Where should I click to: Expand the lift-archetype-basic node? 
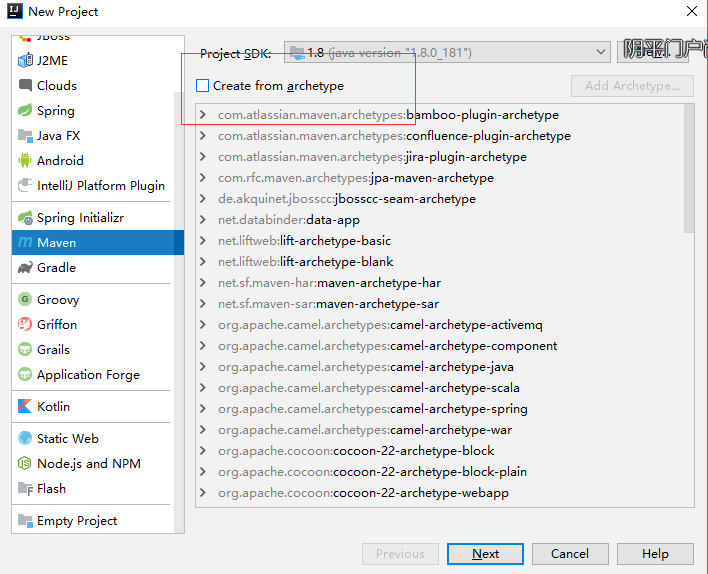coord(203,241)
